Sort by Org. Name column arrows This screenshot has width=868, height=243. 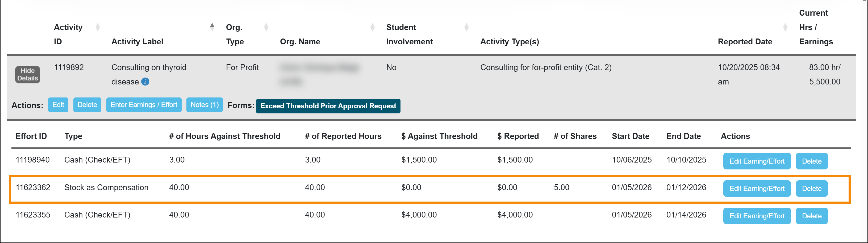click(372, 27)
